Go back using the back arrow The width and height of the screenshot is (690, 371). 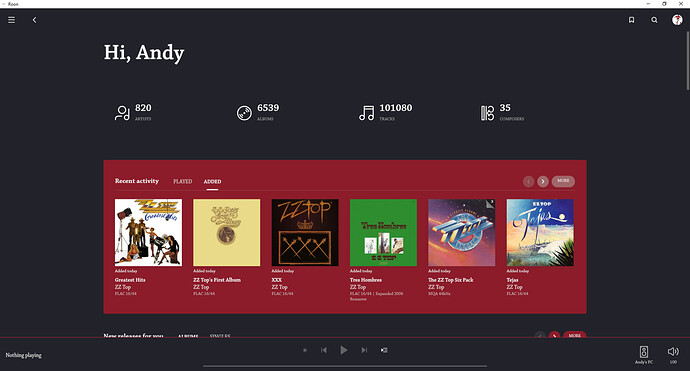tap(34, 20)
